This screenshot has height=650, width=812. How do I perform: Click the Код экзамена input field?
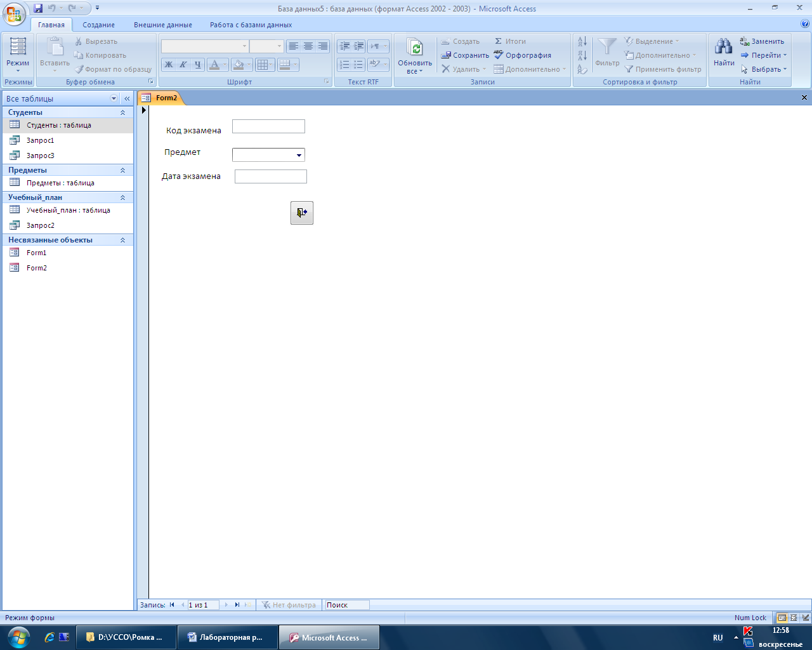tap(268, 126)
